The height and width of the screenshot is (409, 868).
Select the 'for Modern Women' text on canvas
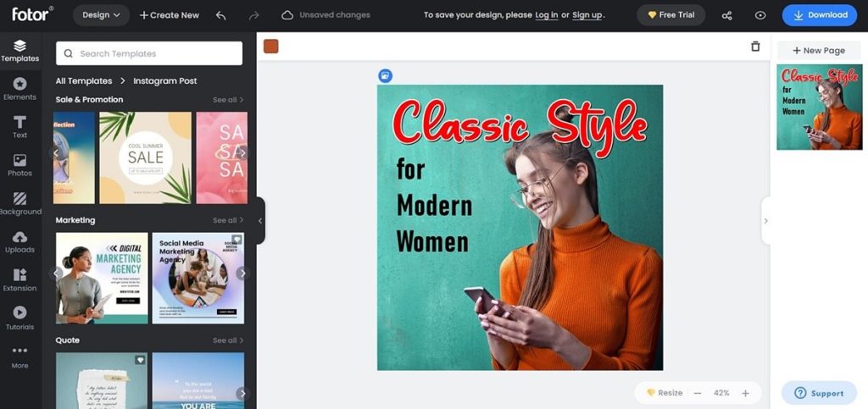coord(434,206)
